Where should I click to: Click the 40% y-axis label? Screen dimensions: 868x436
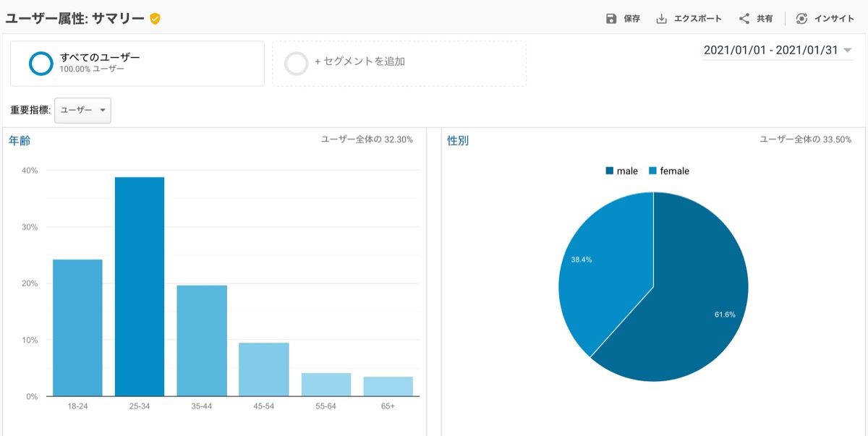30,171
